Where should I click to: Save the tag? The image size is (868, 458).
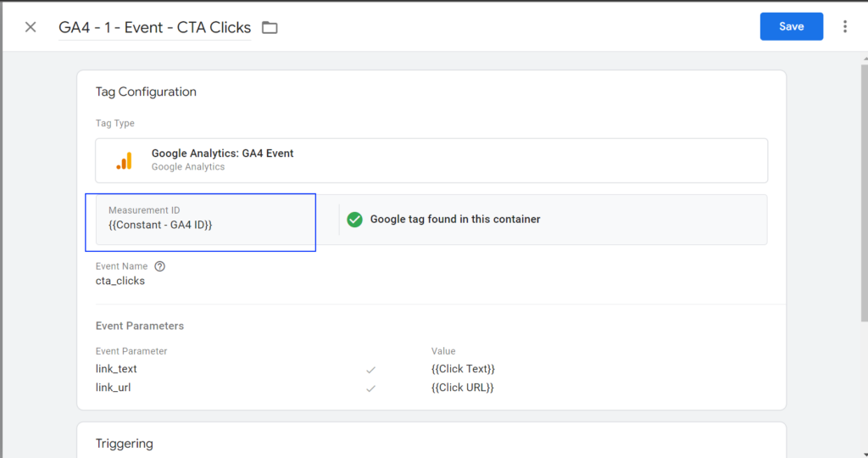(791, 26)
